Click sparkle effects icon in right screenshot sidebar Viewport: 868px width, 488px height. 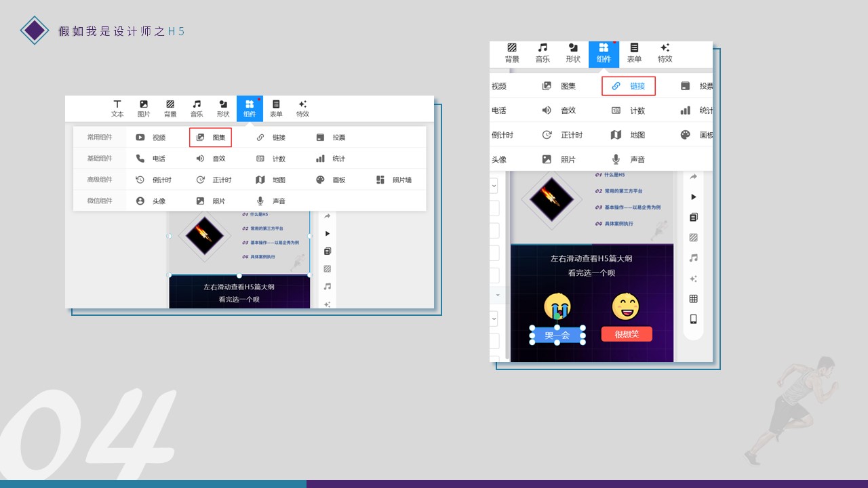(693, 278)
